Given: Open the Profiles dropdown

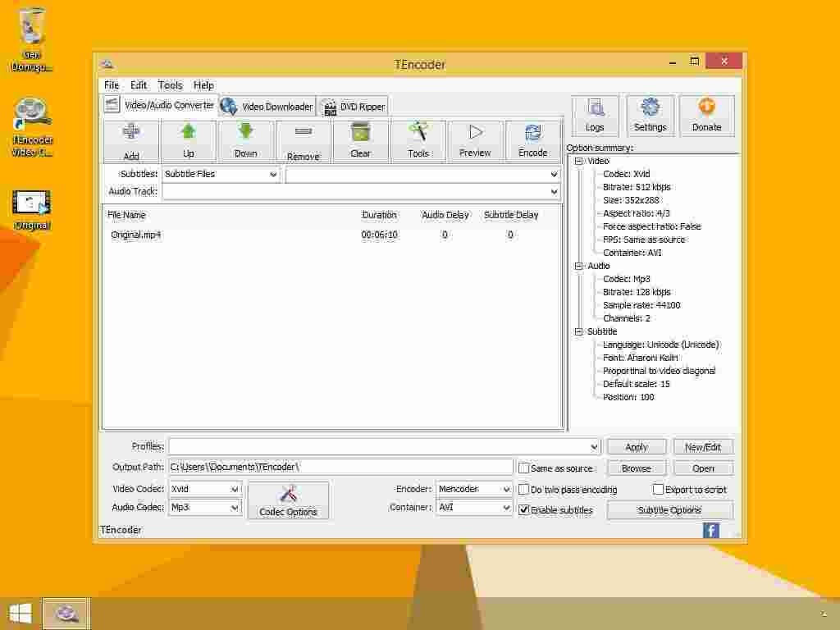Looking at the screenshot, I should coord(385,446).
